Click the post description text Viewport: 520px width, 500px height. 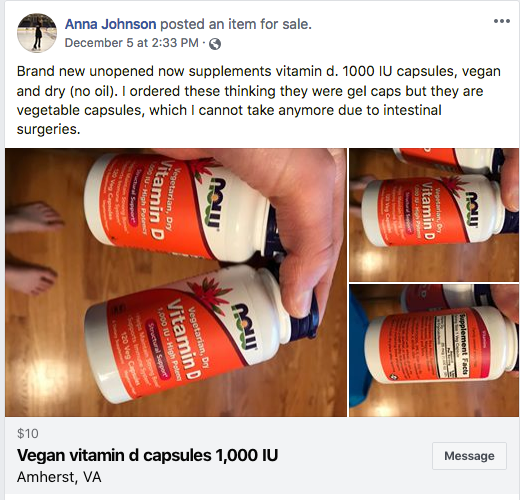[x=259, y=100]
